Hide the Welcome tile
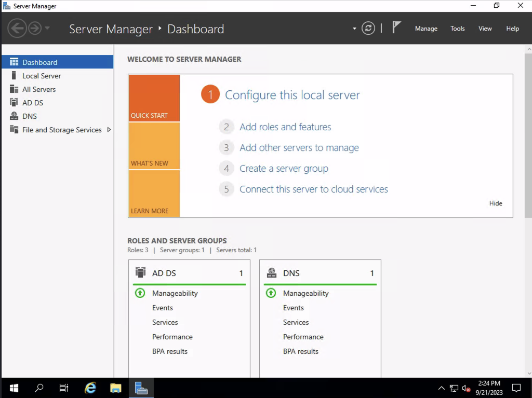 click(495, 203)
